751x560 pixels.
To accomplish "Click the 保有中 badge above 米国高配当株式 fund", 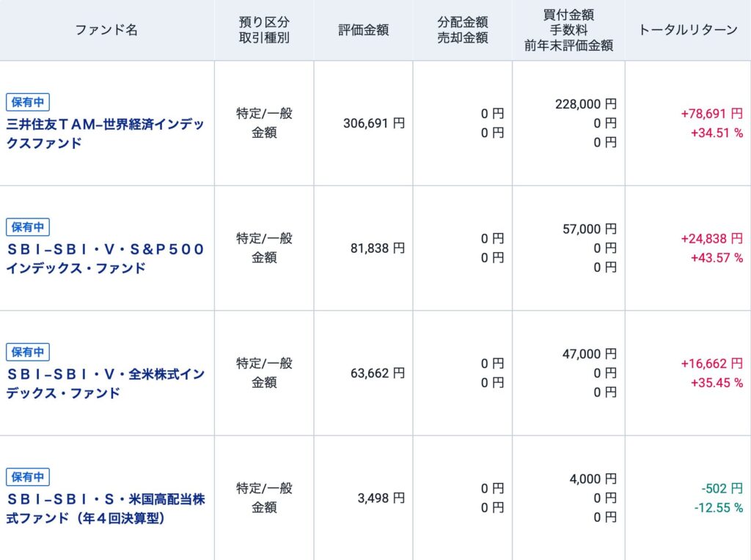I will [28, 477].
